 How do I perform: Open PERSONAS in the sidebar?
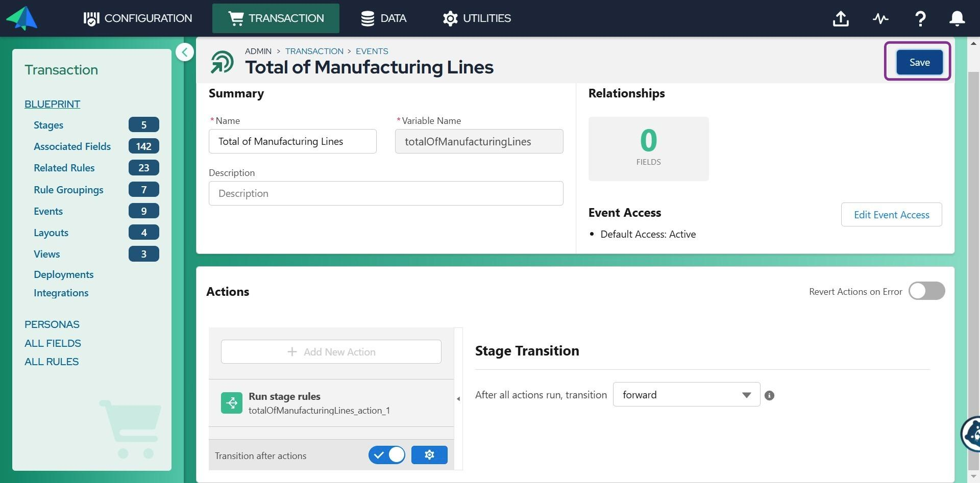coord(52,324)
